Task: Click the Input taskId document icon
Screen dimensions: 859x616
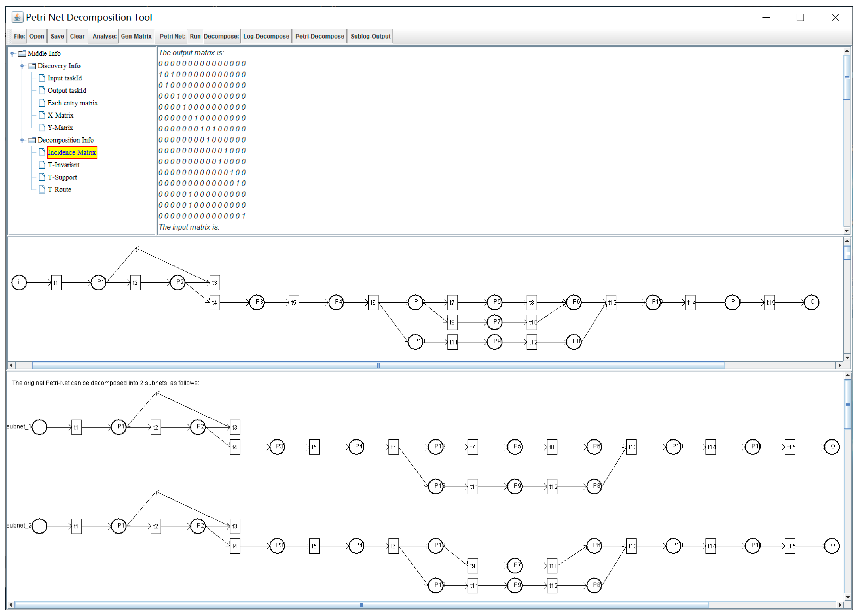Action: pyautogui.click(x=42, y=78)
